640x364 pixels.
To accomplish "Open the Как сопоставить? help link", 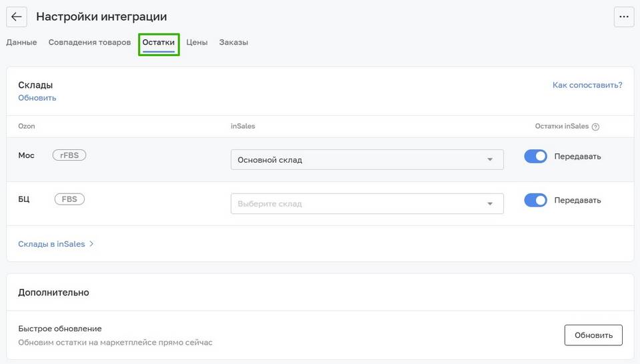I will point(587,85).
